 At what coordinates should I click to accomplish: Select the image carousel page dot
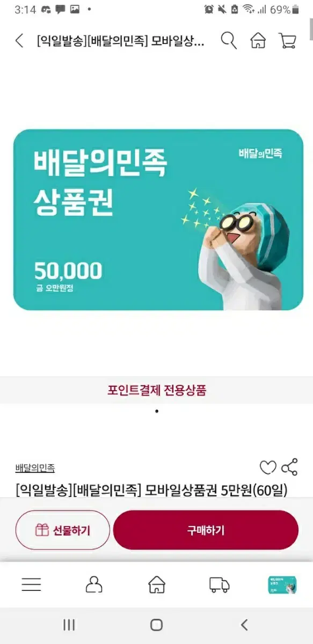[156, 412]
